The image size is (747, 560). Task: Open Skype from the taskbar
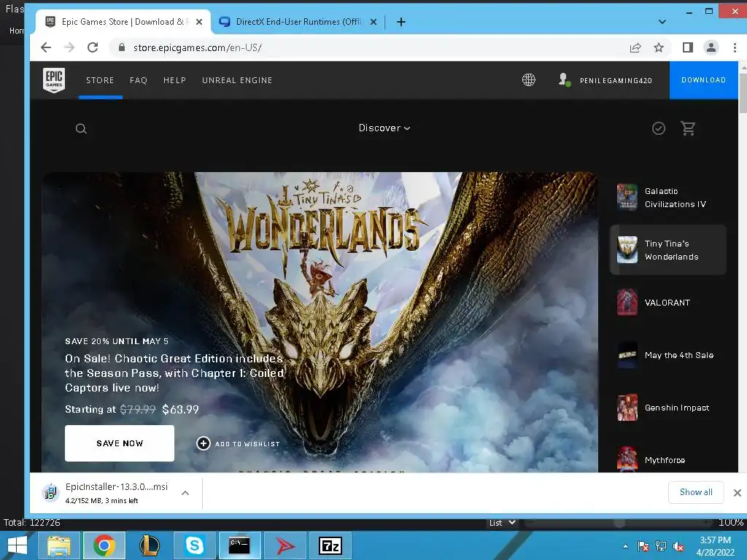point(194,545)
